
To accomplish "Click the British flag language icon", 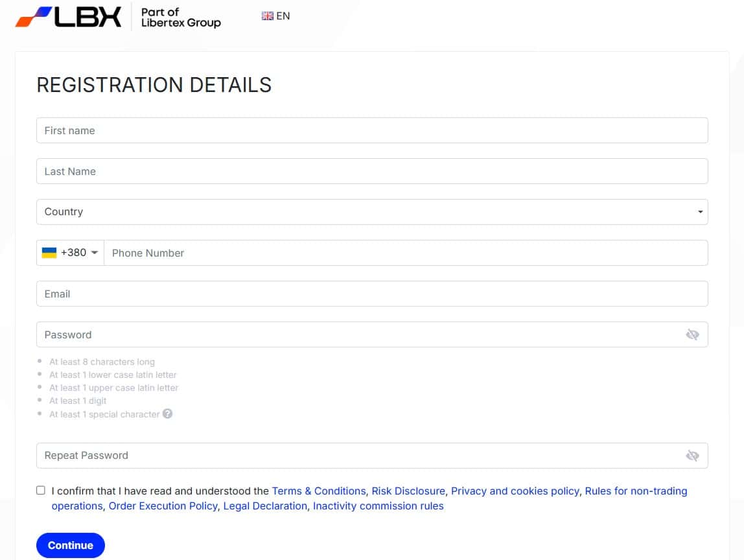I will 266,16.
